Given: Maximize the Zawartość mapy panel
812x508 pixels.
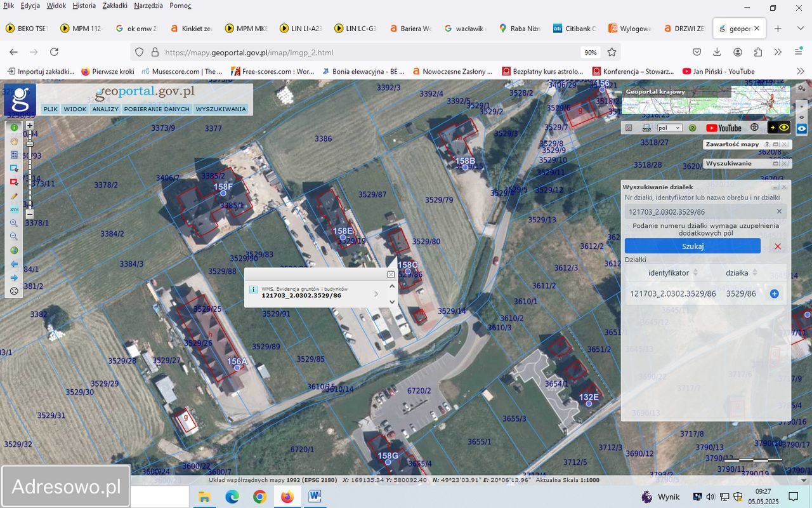Looking at the screenshot, I should point(775,145).
